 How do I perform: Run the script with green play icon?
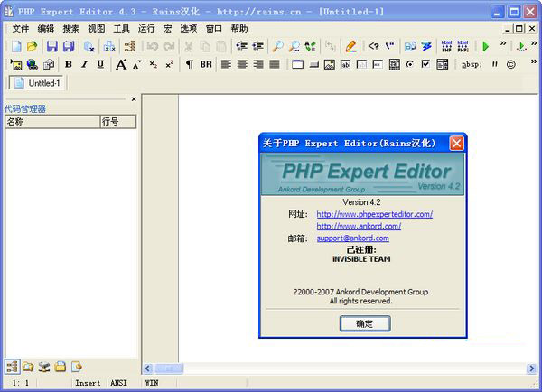[x=486, y=46]
